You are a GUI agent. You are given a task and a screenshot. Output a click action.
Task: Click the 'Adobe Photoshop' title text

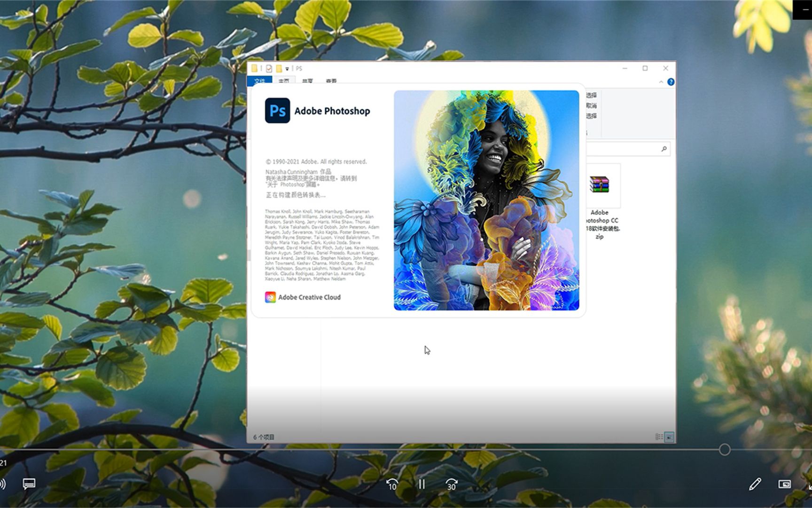[332, 111]
